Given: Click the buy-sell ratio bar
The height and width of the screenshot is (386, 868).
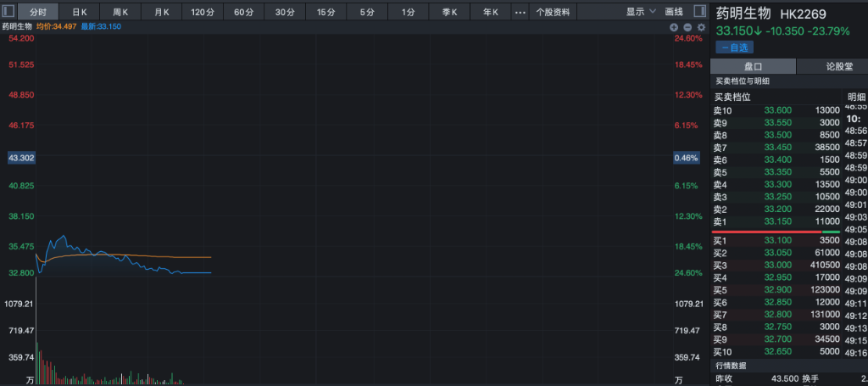Looking at the screenshot, I should click(x=776, y=232).
